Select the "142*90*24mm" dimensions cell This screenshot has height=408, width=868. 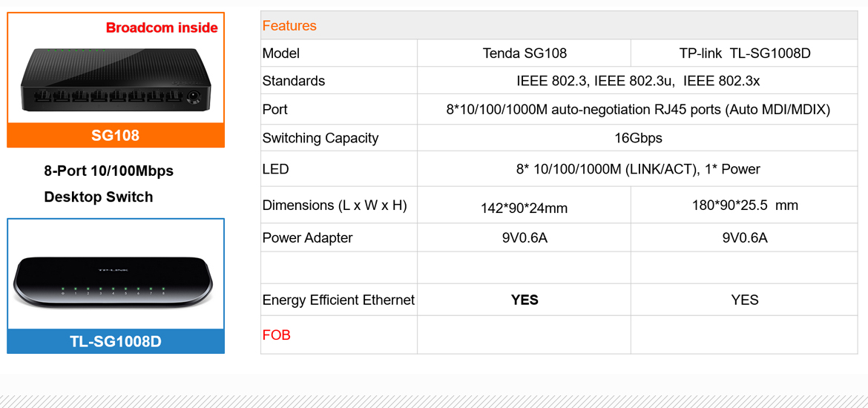pos(524,208)
